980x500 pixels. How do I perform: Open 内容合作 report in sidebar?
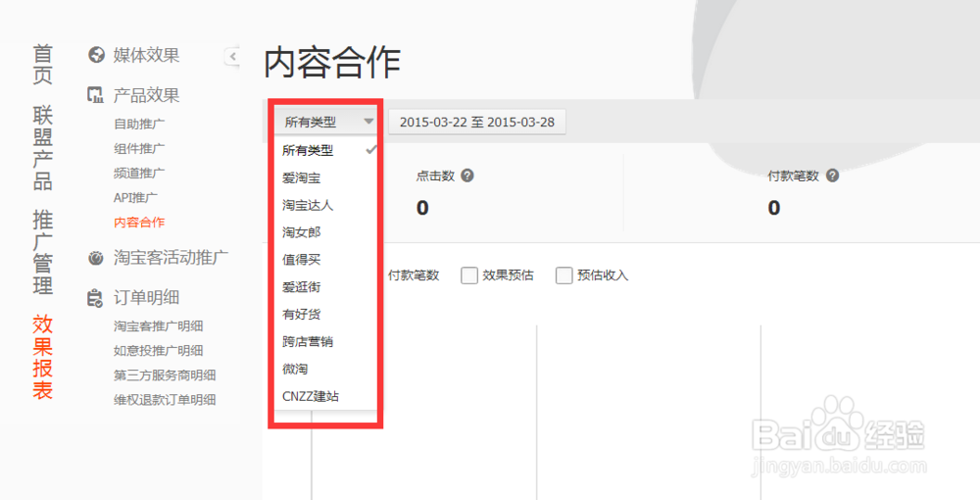(139, 222)
